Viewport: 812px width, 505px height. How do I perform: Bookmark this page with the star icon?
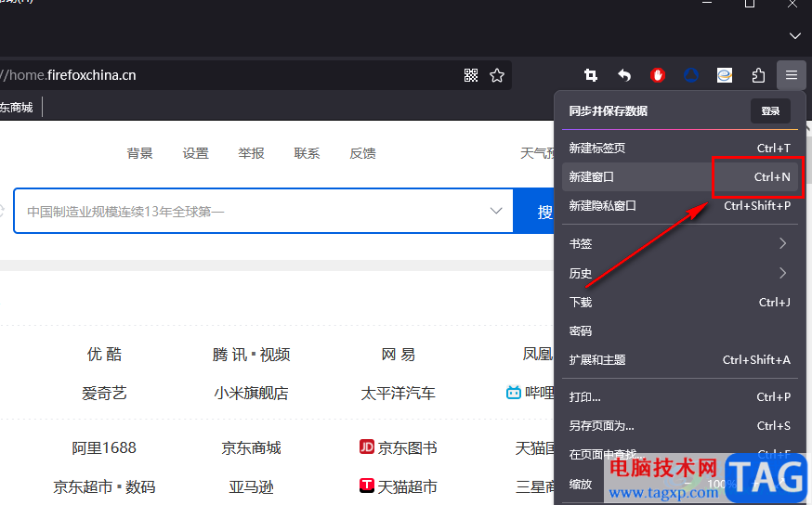tap(497, 75)
